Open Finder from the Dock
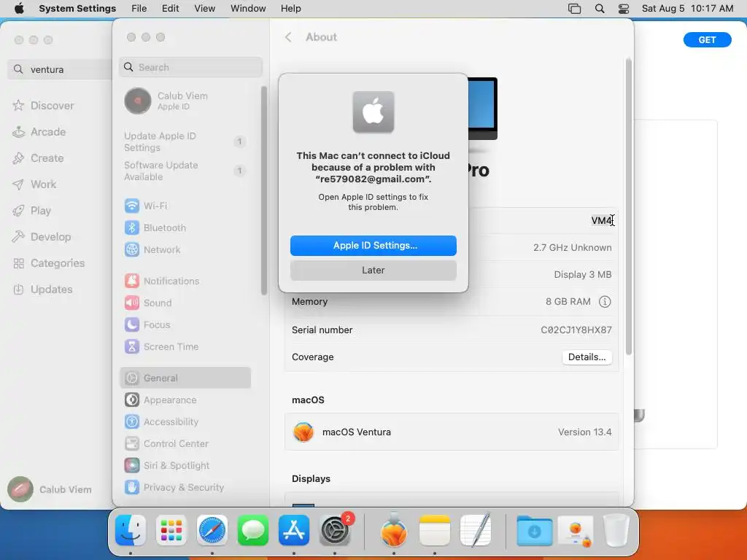Screen dimensions: 747x560 point(131,530)
